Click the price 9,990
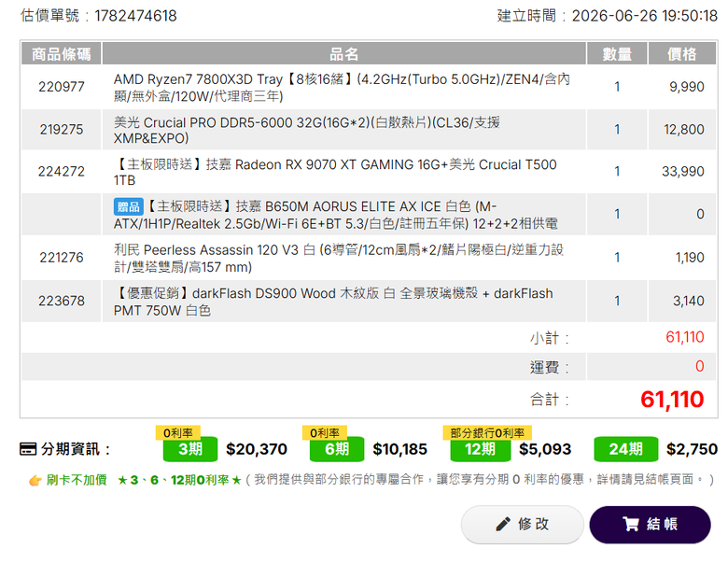 (687, 87)
